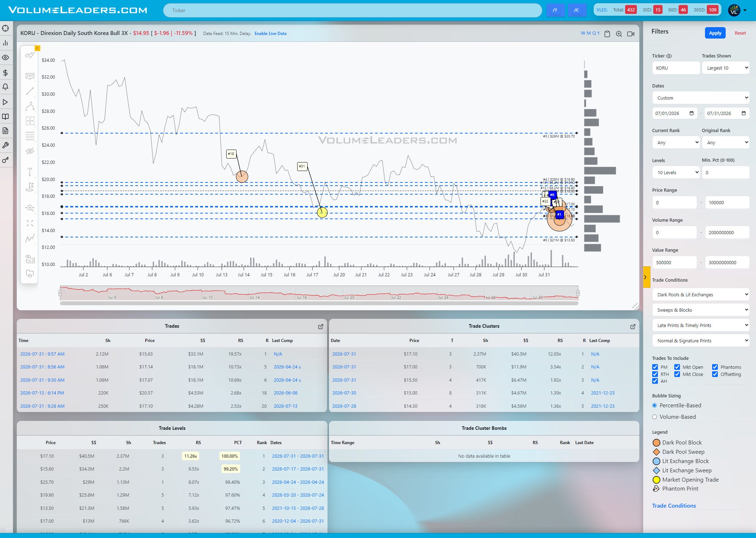Image resolution: width=756 pixels, height=538 pixels.
Task: Click the Enable Live Data link
Action: [x=270, y=34]
